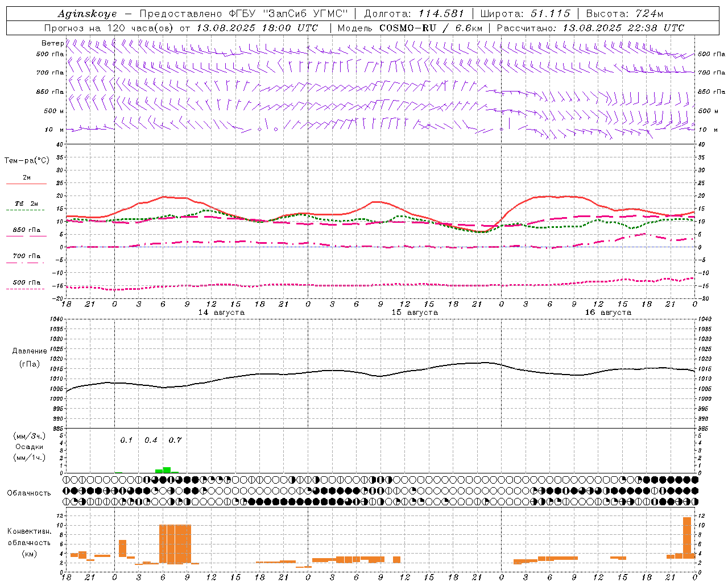Click the model label 'COSMO-RU / 6.6км'
Viewport: 728px width, 582px height.
tap(431, 28)
